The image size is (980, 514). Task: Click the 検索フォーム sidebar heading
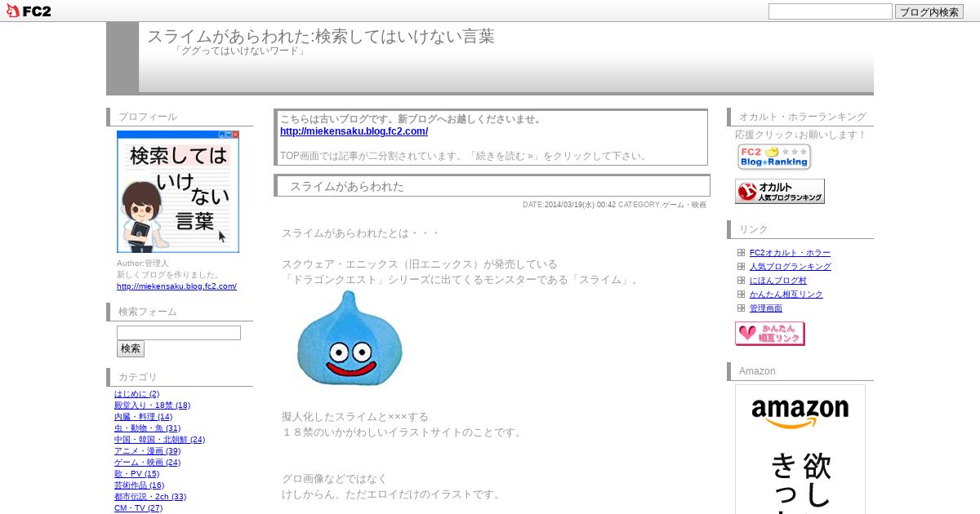coord(148,312)
